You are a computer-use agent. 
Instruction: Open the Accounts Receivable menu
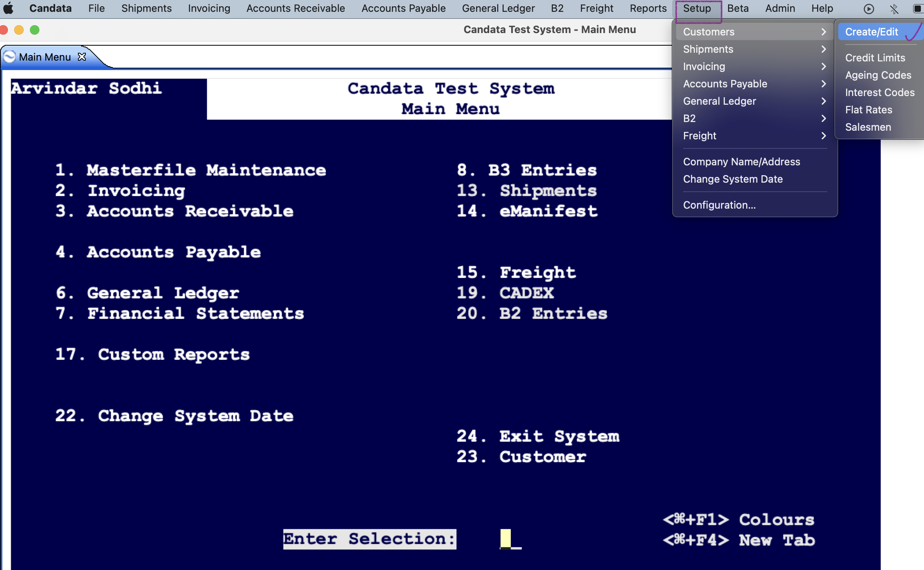tap(296, 8)
